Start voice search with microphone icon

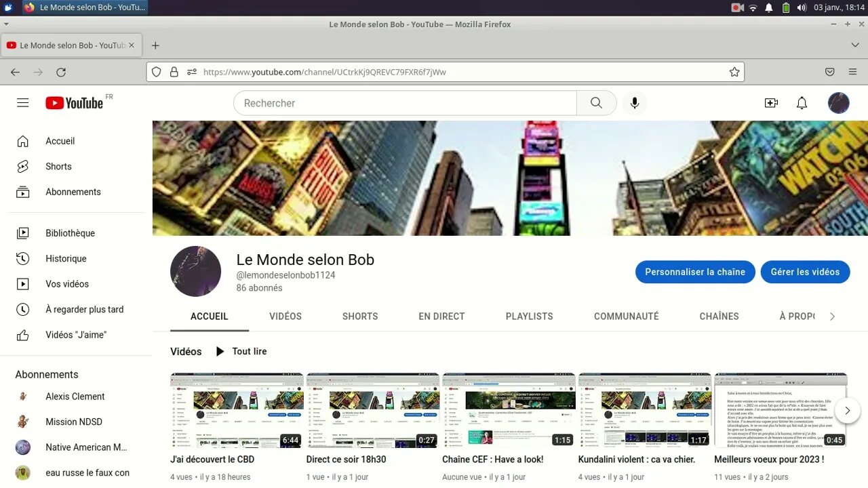pos(634,103)
